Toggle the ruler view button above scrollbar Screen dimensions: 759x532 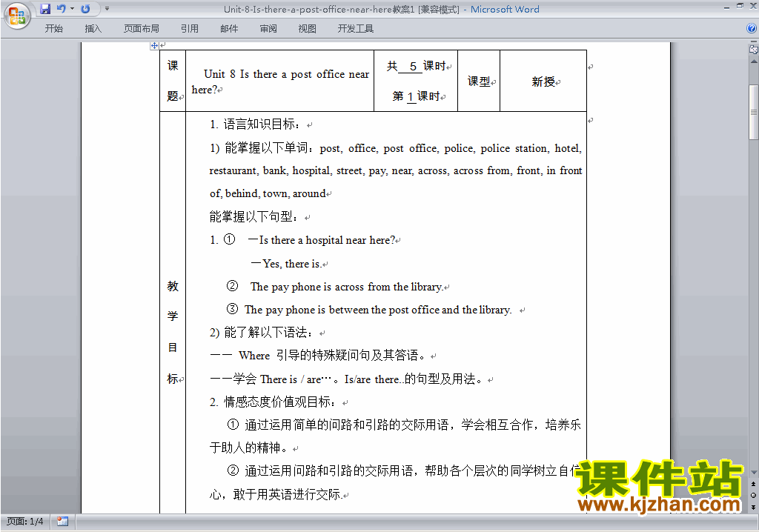point(753,48)
